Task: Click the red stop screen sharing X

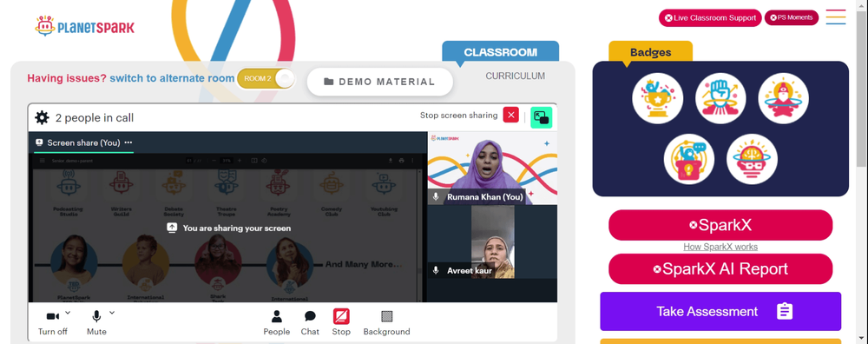Action: click(511, 116)
